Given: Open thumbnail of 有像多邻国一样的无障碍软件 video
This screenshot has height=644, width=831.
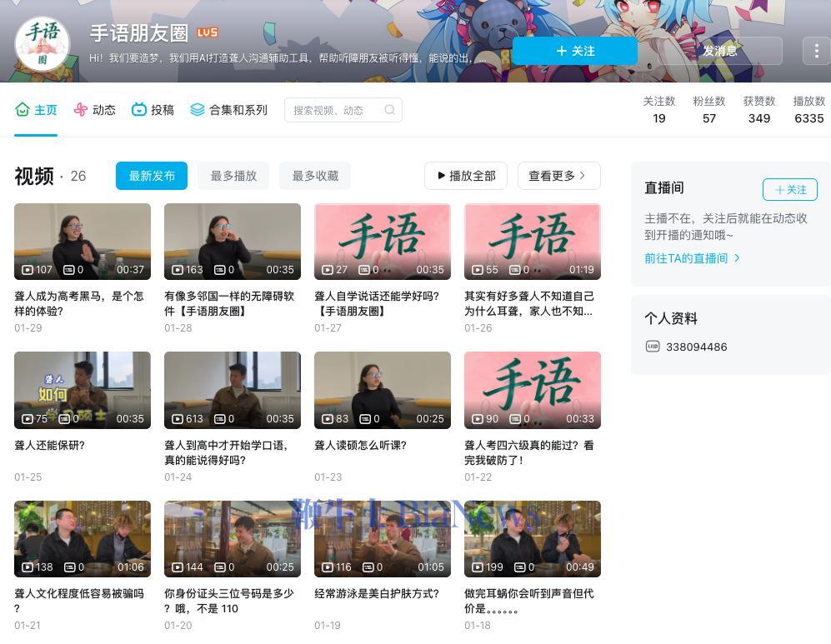Looking at the screenshot, I should coord(232,242).
